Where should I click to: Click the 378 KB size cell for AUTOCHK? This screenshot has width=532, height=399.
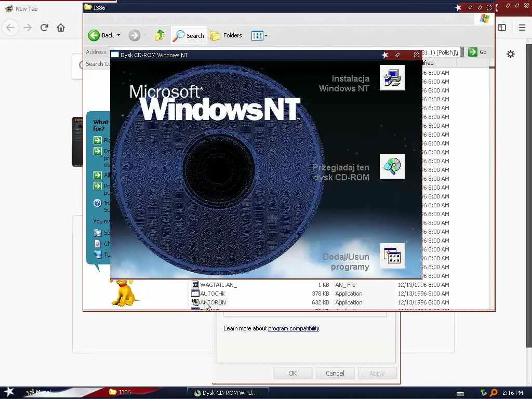pyautogui.click(x=320, y=294)
